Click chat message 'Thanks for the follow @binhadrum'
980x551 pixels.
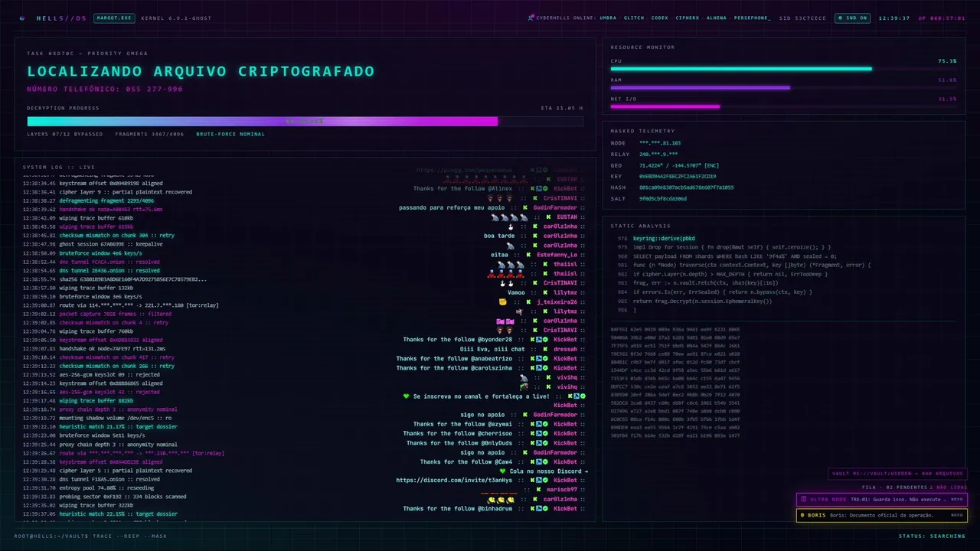coord(458,508)
